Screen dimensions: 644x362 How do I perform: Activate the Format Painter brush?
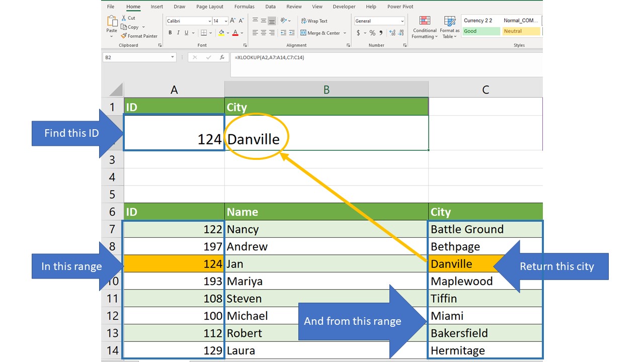pos(139,36)
